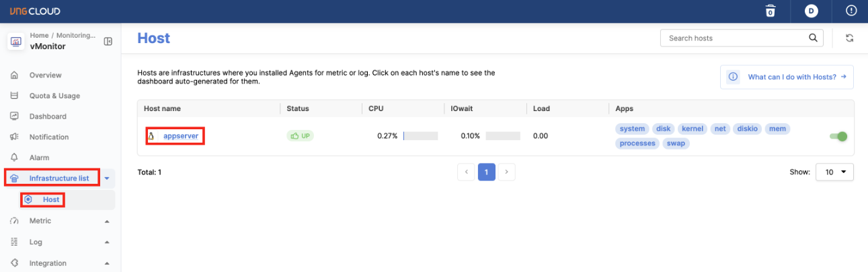Collapse the Infrastructure list section
The height and width of the screenshot is (272, 868).
coord(107,178)
